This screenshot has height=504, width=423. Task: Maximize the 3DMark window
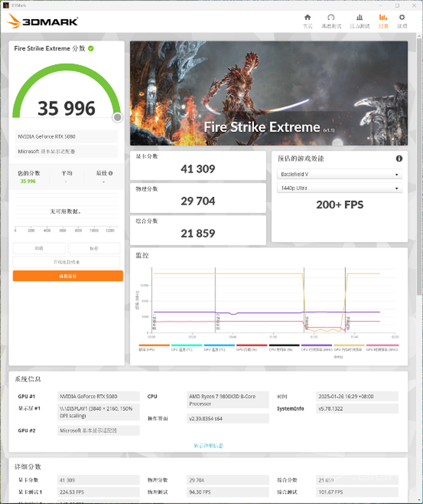pyautogui.click(x=398, y=5)
